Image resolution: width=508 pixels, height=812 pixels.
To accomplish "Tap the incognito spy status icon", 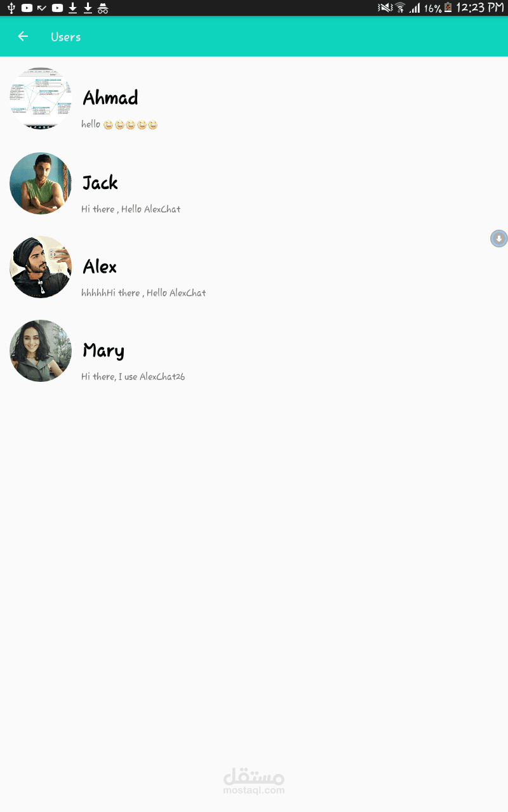I will 103,8.
